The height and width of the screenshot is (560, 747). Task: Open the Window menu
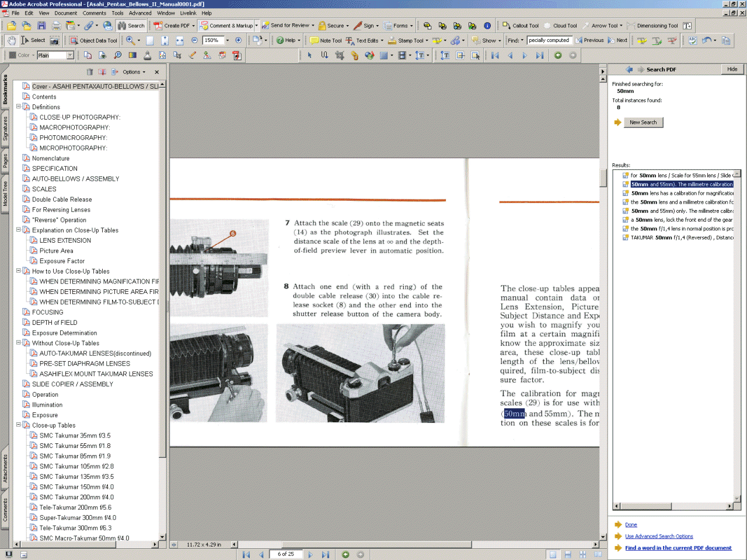166,13
